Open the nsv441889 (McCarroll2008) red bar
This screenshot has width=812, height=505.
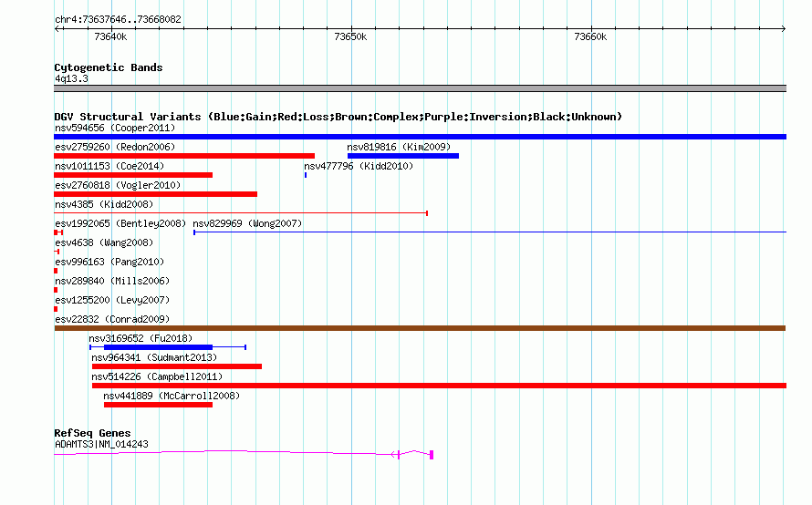tap(158, 405)
